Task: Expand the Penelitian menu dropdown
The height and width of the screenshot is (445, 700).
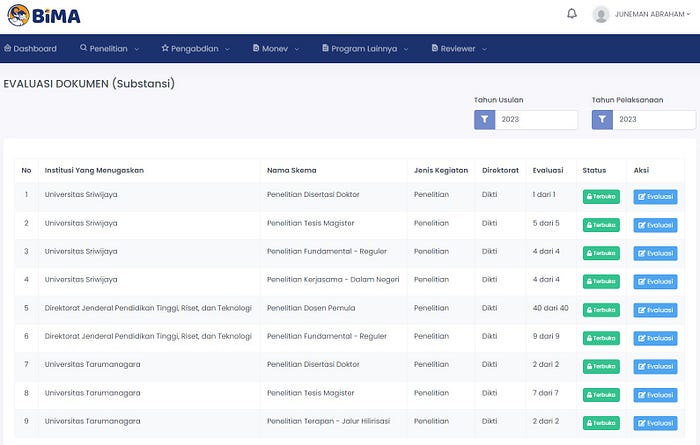Action: point(110,48)
